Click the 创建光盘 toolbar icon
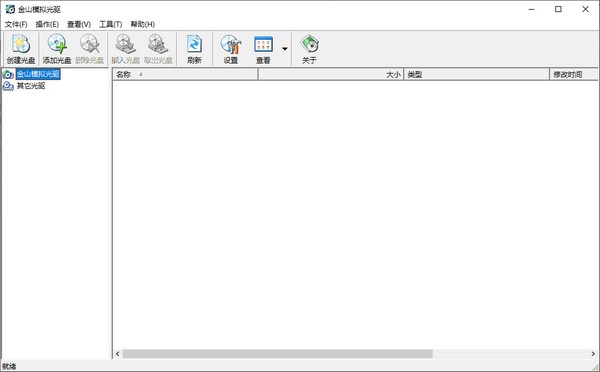 pos(21,49)
